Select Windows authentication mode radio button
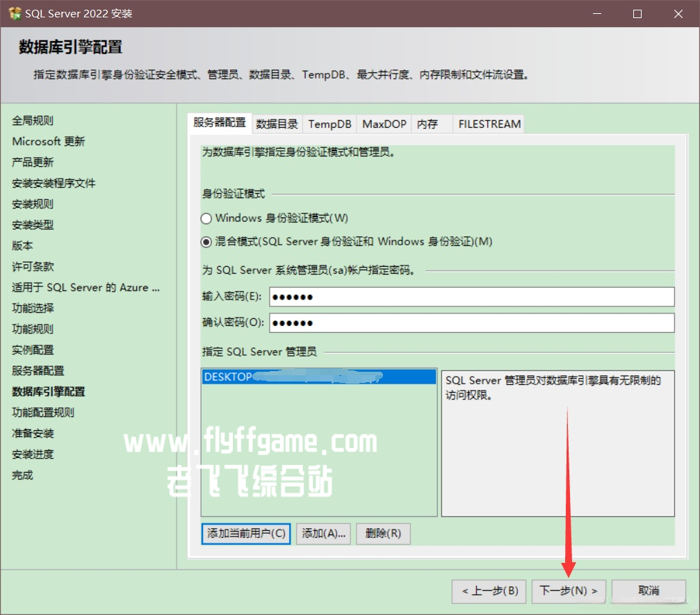The height and width of the screenshot is (615, 700). click(x=206, y=218)
